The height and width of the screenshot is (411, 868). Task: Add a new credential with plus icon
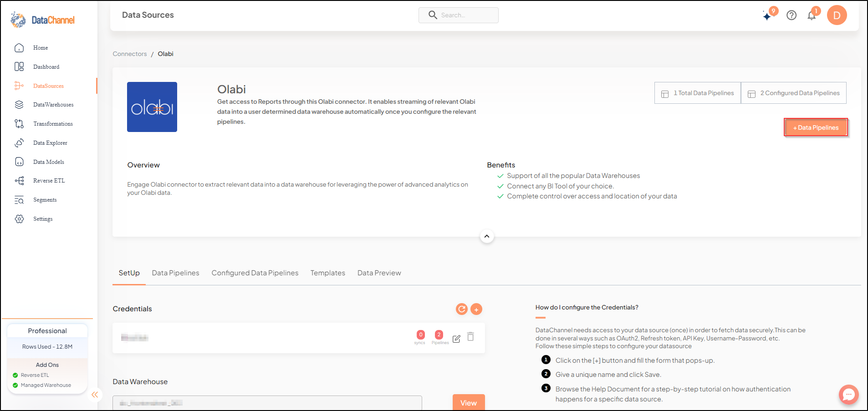[x=476, y=309]
